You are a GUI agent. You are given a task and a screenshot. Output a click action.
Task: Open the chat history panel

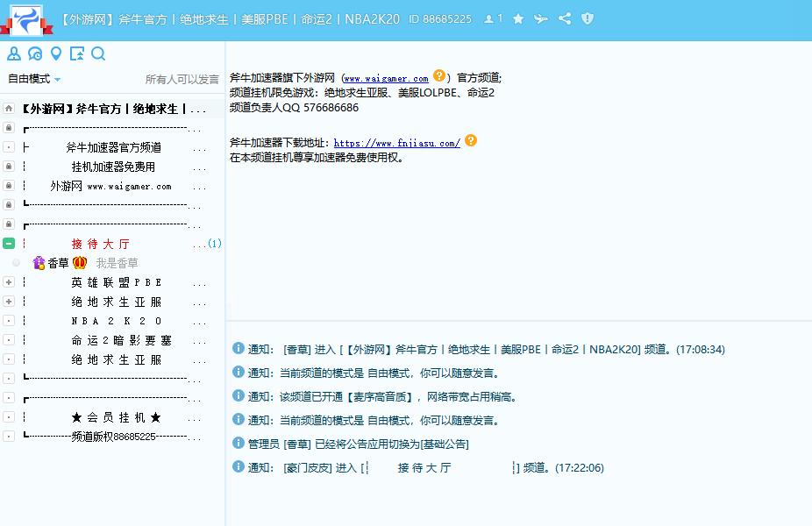[34, 53]
